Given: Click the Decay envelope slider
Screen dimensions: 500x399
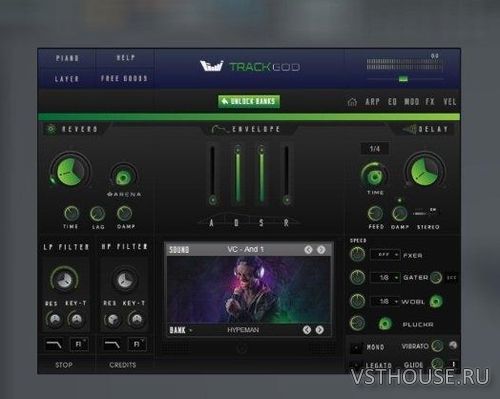Looking at the screenshot, I should point(237,175).
